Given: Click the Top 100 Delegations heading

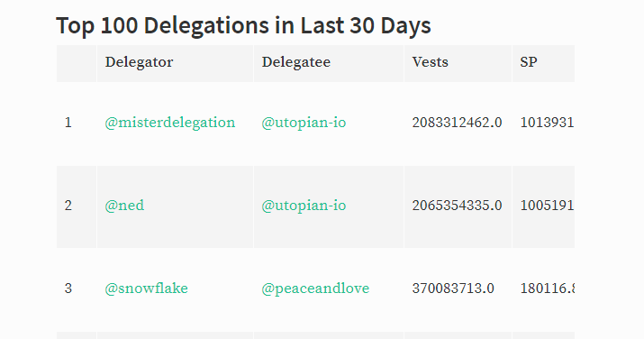Looking at the screenshot, I should click(x=243, y=25).
